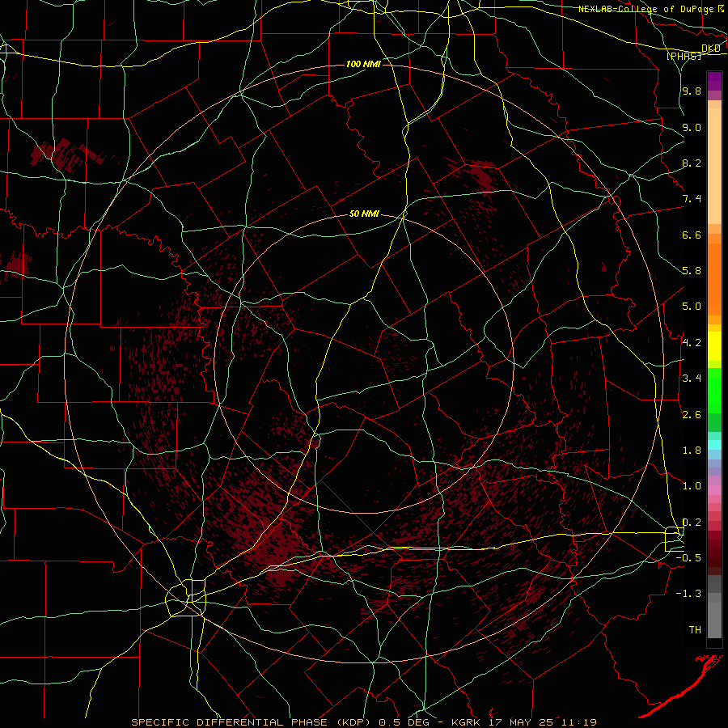
Task: Select the 0.2 legend value
Action: click(692, 523)
